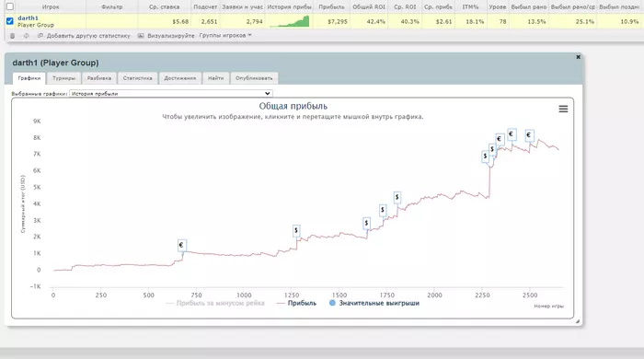The image size is (644, 359).
Task: Click the $5.68 average stake cell
Action: (165, 21)
